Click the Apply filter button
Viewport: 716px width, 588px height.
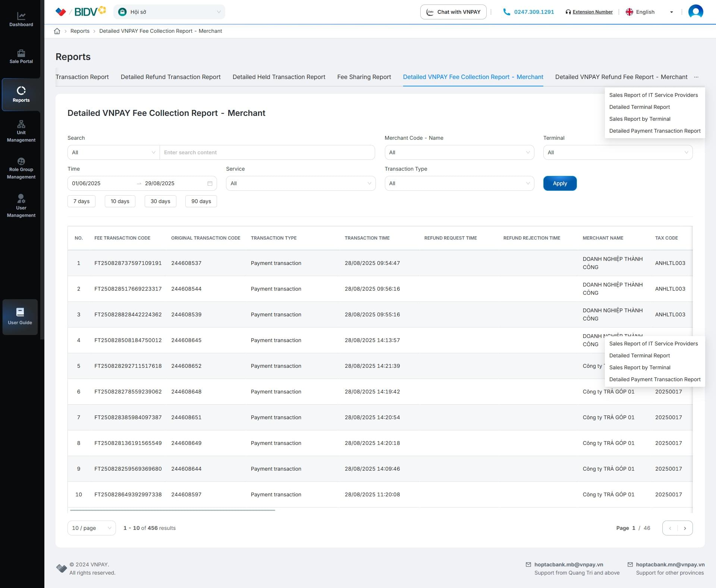tap(559, 183)
